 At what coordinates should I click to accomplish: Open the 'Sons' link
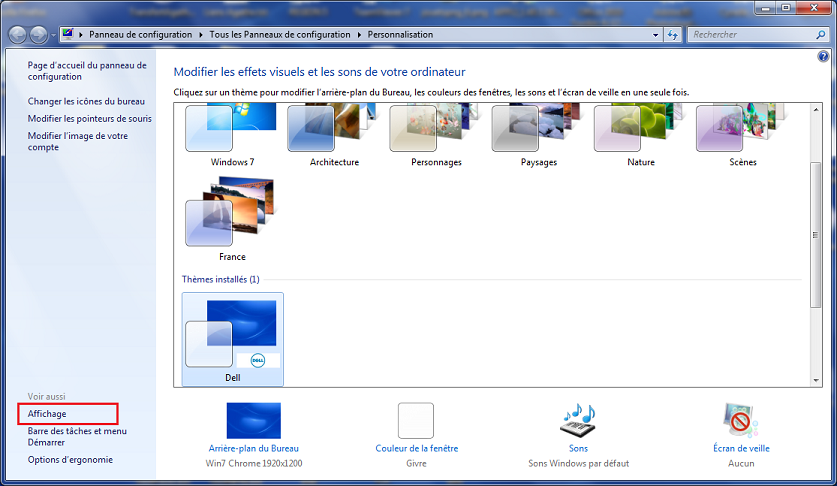[x=578, y=449]
